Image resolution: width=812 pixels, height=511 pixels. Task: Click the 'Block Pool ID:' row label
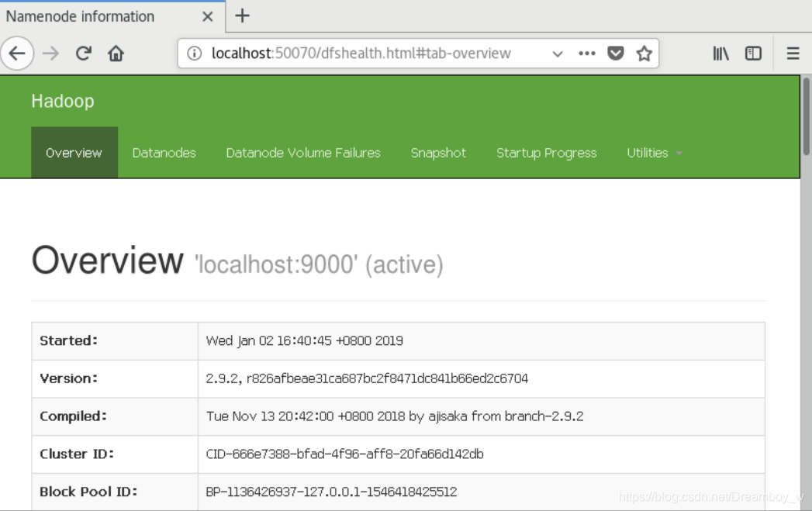click(x=88, y=492)
